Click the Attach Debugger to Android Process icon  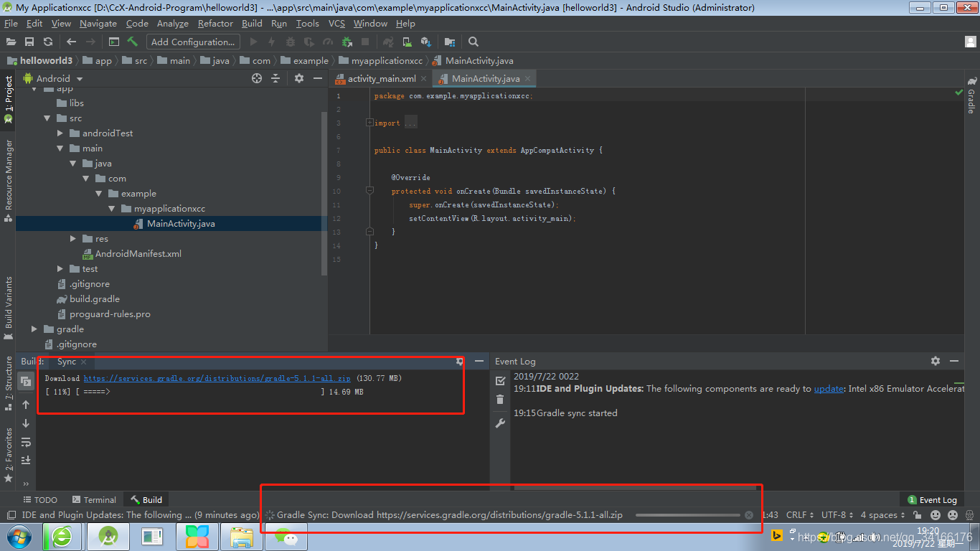point(347,42)
